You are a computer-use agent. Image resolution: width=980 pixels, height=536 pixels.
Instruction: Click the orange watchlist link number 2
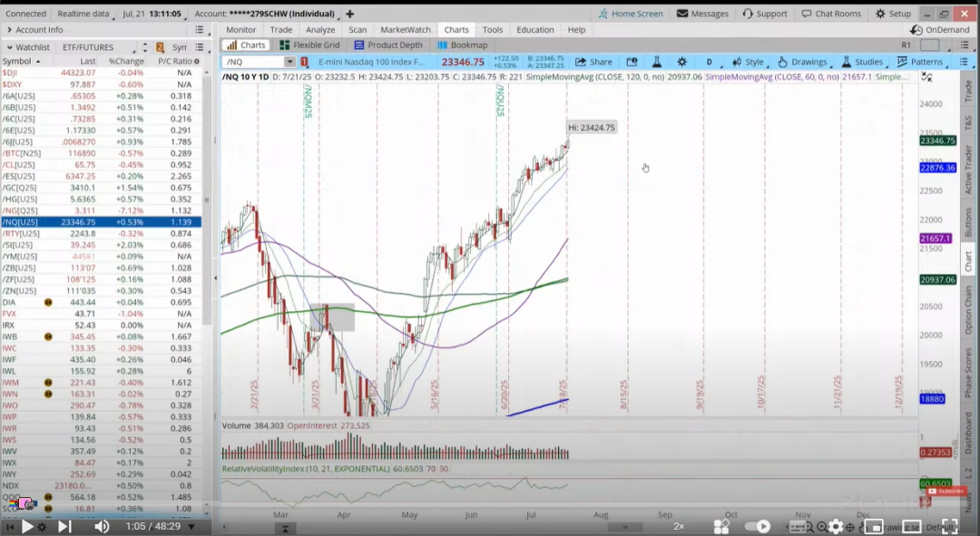(160, 47)
